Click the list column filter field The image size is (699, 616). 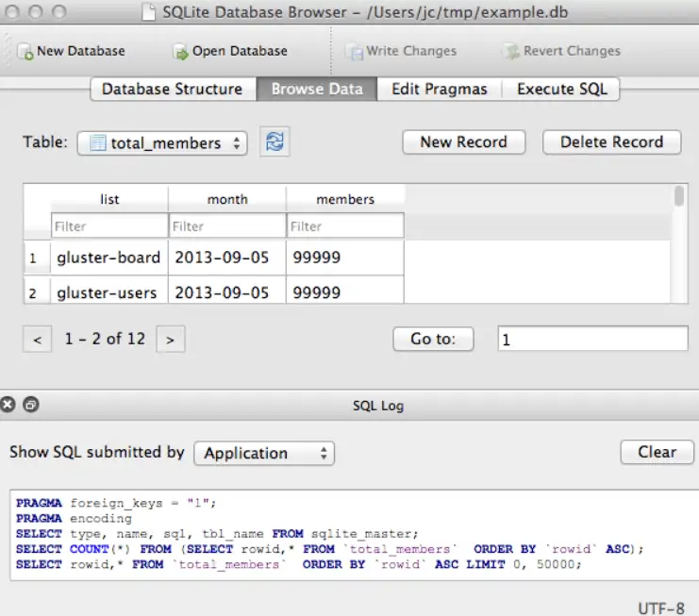point(109,226)
